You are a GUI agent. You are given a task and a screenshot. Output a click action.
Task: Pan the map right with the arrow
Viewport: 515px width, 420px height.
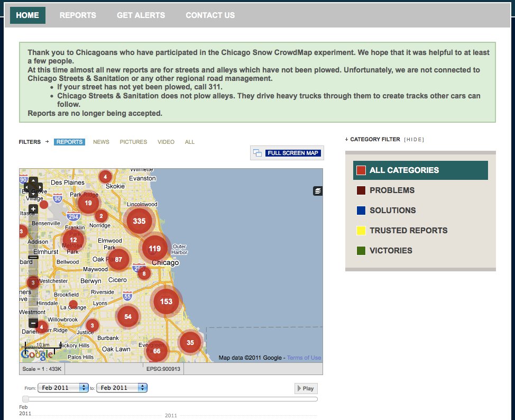click(x=39, y=188)
